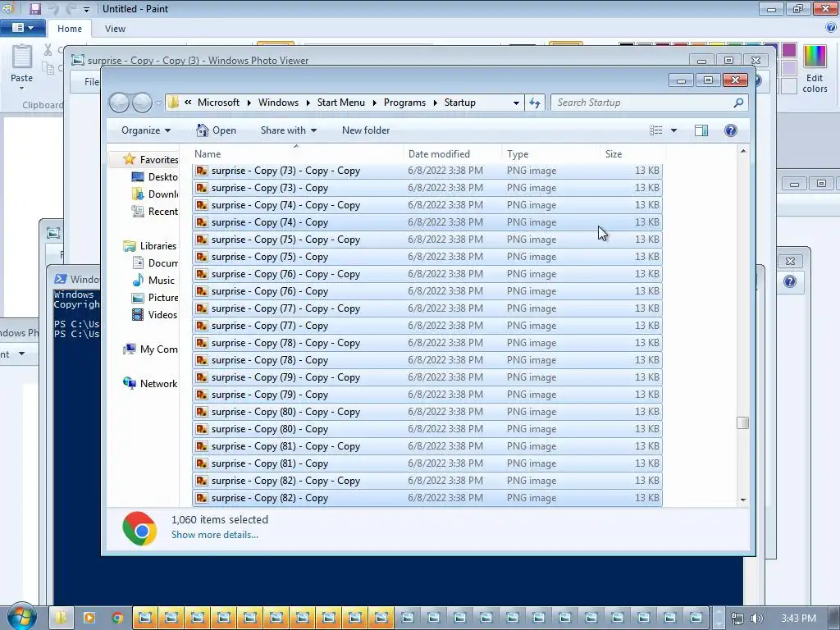
Task: Open Quick Access Toolbar customize dropdown
Action: point(86,9)
